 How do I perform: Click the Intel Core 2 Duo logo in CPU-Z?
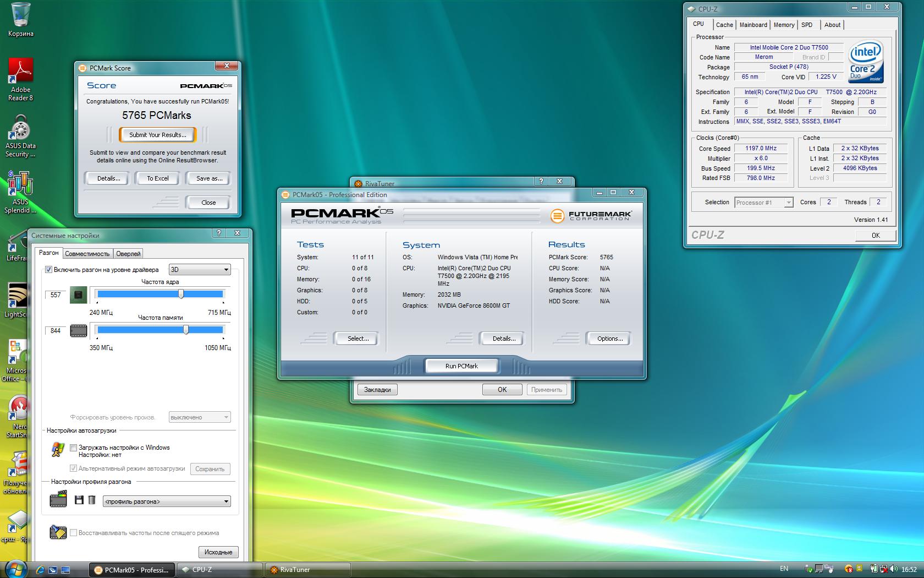[x=866, y=61]
